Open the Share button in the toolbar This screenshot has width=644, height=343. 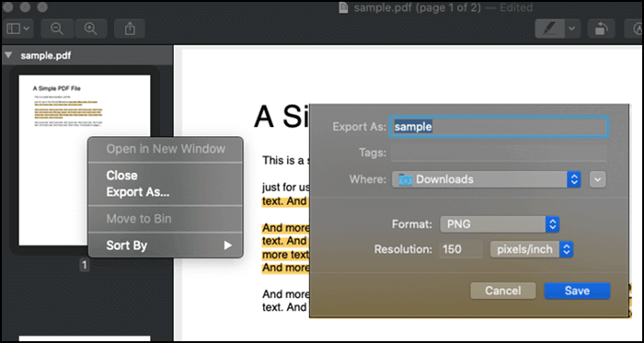[130, 29]
